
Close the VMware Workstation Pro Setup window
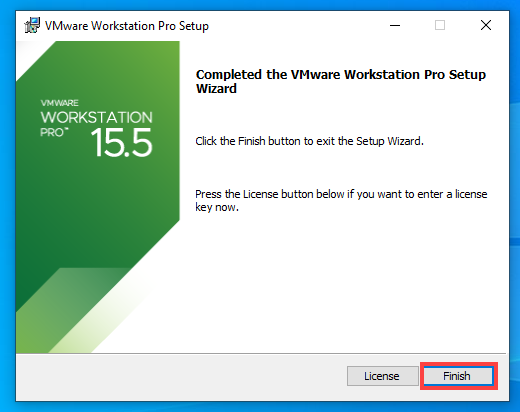click(x=486, y=25)
